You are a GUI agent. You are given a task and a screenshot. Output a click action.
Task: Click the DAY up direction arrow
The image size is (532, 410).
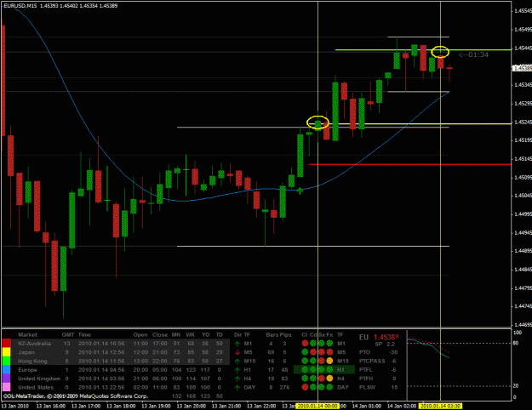tap(237, 387)
